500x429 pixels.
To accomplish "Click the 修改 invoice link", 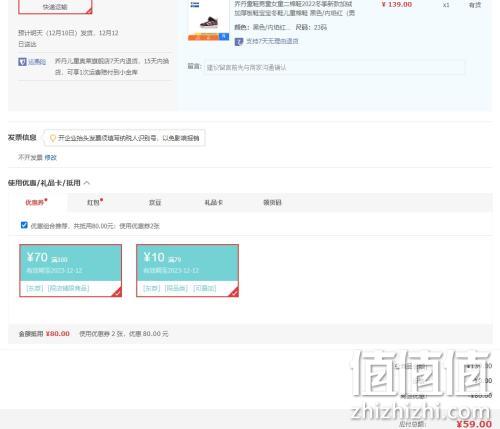I will (x=51, y=157).
